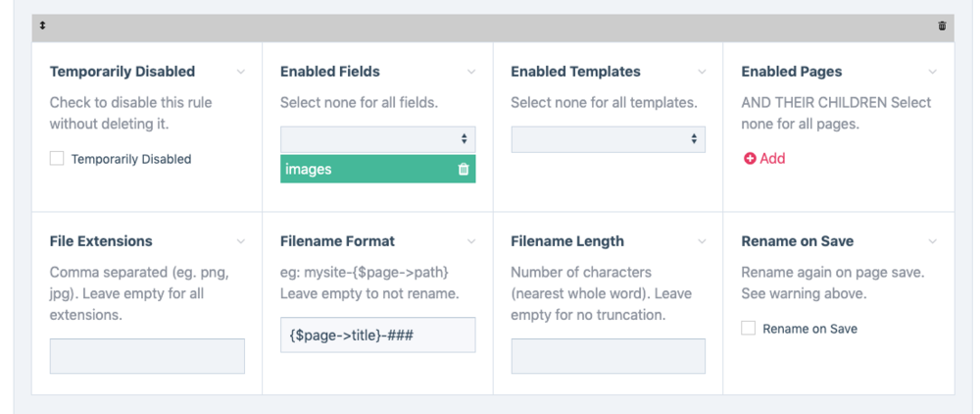Toggle the Enabled Templates section chevron
Screen dimensions: 980x414
click(702, 72)
